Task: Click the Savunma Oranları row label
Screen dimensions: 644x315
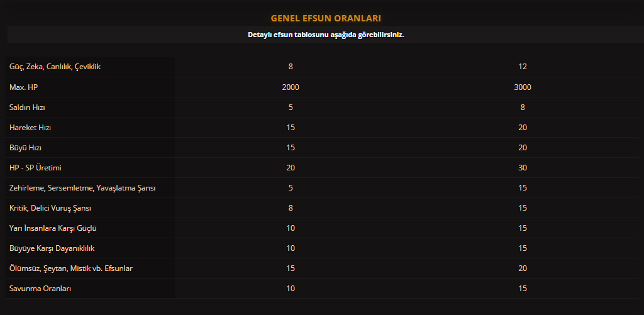Action: pyautogui.click(x=40, y=289)
